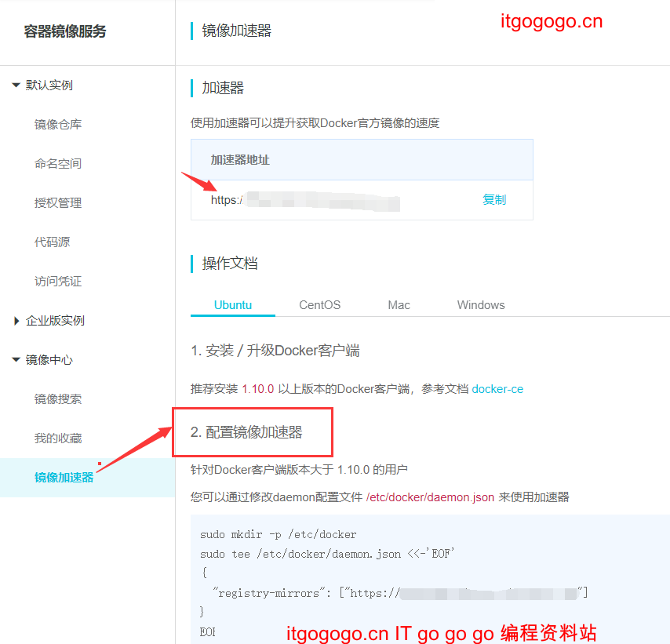Open 授权管理 in the sidebar

coord(58,203)
